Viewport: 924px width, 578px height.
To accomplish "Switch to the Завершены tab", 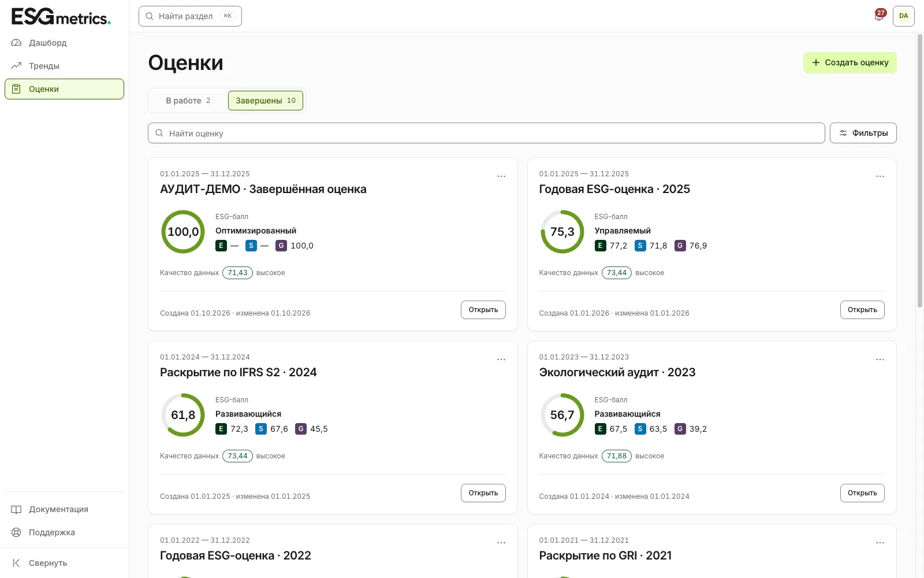I will (x=266, y=101).
